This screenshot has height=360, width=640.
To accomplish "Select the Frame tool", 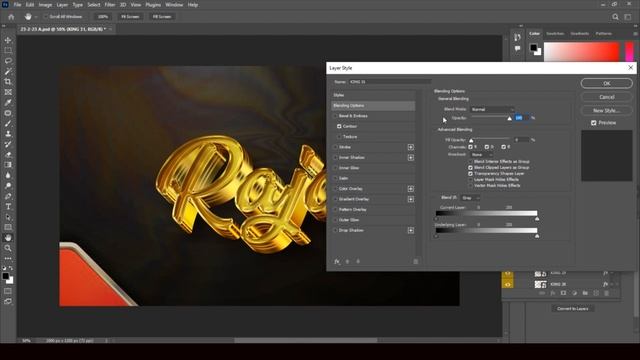I will [8, 92].
